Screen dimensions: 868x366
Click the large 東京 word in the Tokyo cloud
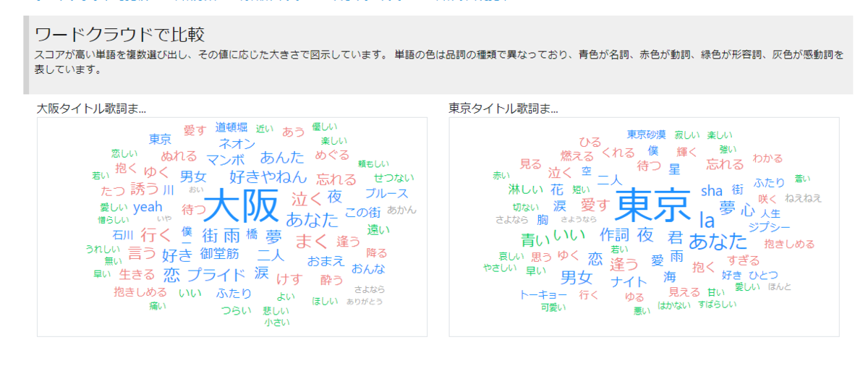[x=652, y=205]
